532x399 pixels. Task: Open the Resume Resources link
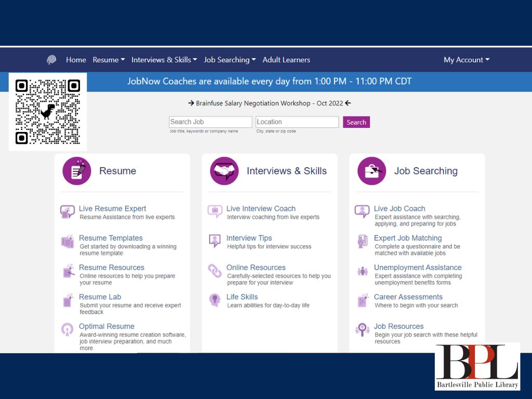coord(112,268)
